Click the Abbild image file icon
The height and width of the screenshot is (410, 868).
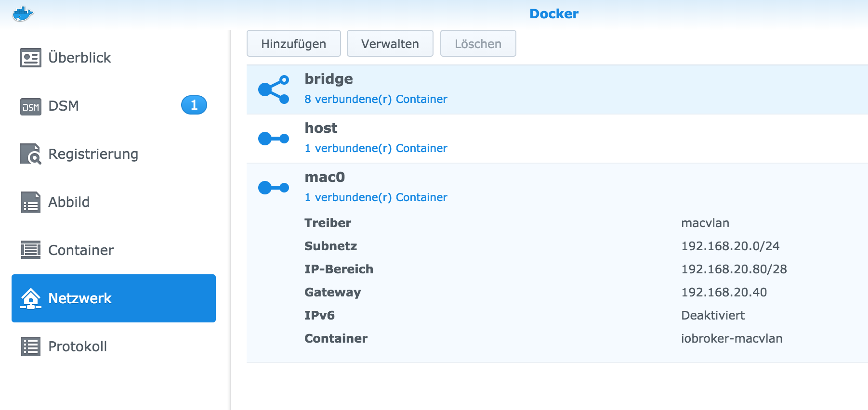pos(31,202)
